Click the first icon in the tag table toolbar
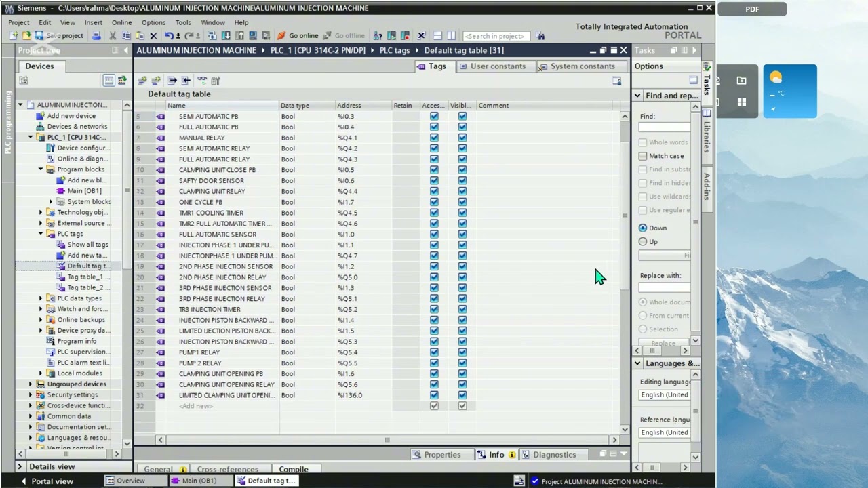Screen dimensions: 868x488 (x=142, y=81)
